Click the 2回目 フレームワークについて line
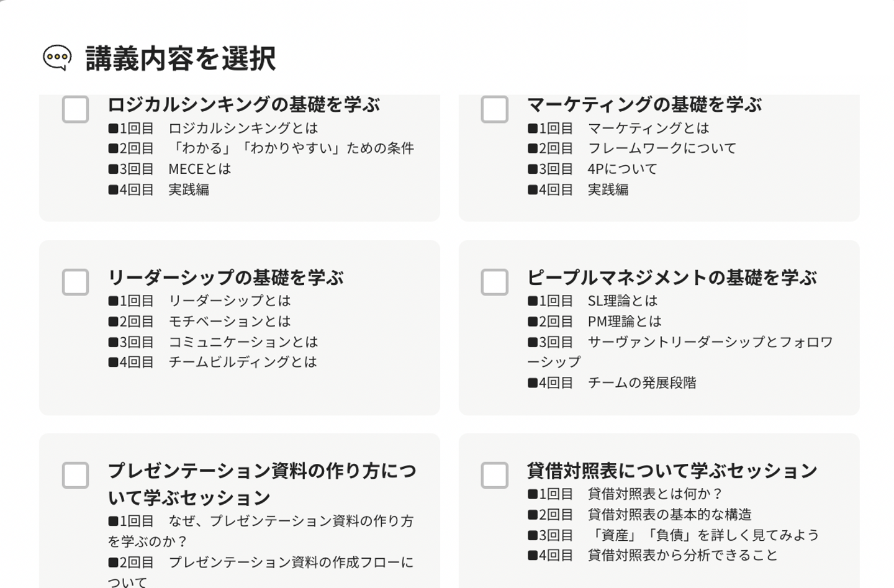 coord(632,148)
